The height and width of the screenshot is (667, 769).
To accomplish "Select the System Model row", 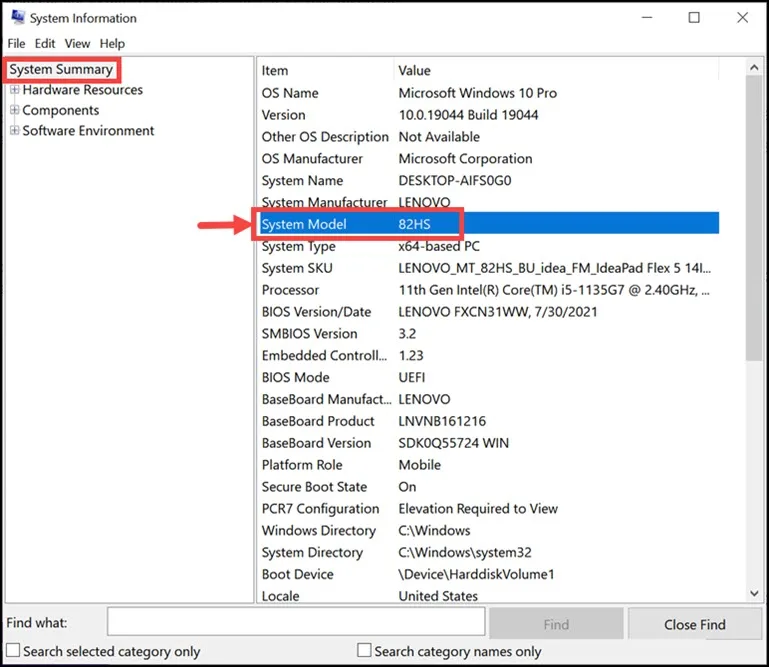I will click(x=488, y=224).
